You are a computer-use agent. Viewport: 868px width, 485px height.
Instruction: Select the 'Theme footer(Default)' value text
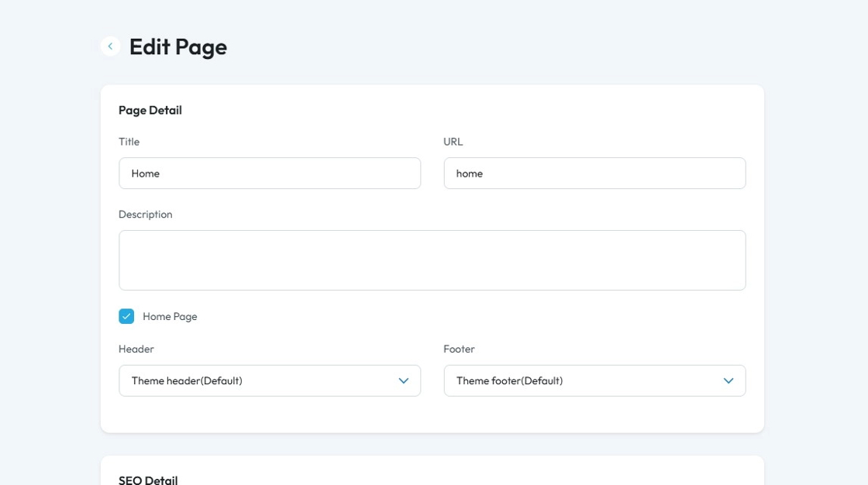509,381
